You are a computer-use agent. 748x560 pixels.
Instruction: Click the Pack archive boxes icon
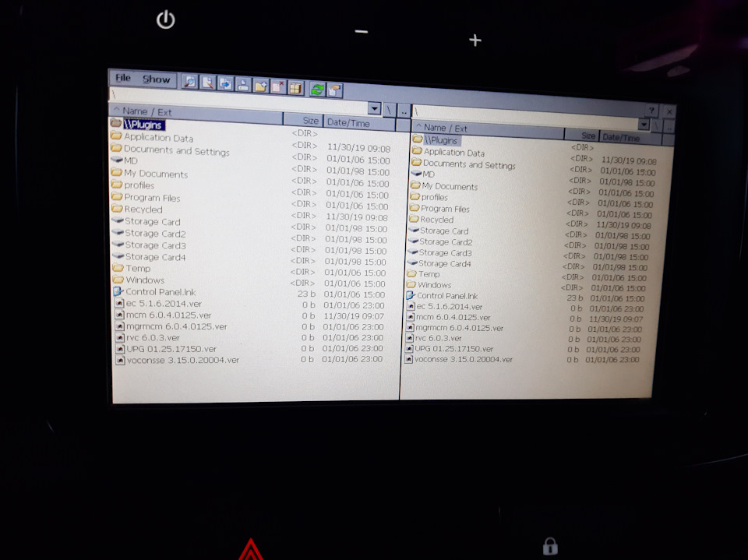(296, 88)
